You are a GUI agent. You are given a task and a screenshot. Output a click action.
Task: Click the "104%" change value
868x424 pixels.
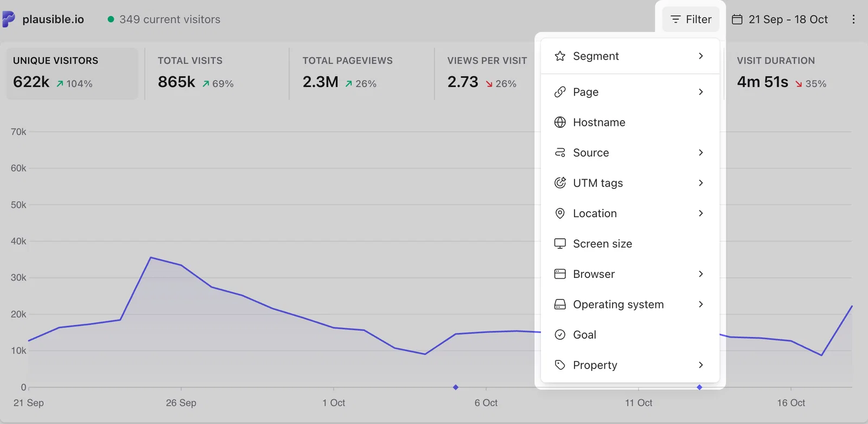80,84
